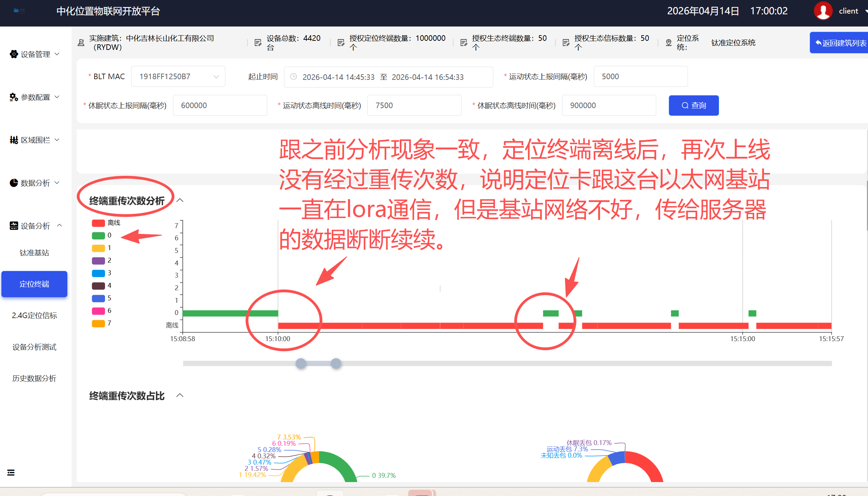Open the 数据分析 sidebar menu
This screenshot has width=868, height=496.
(x=35, y=183)
